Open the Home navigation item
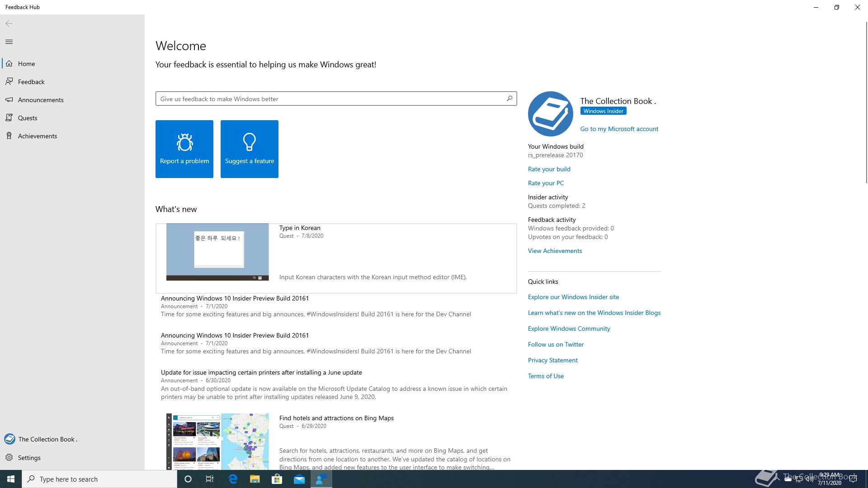Viewport: 868px width, 488px height. (x=72, y=64)
